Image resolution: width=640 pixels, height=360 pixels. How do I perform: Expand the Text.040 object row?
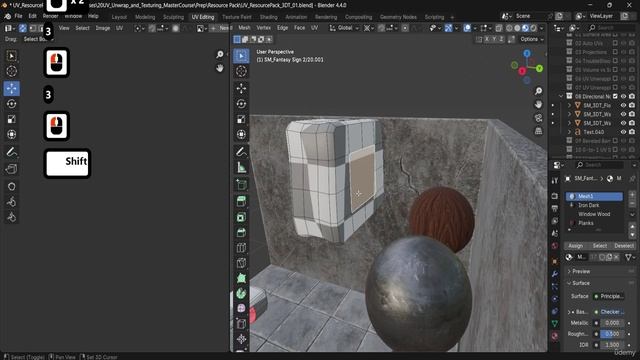coord(569,132)
